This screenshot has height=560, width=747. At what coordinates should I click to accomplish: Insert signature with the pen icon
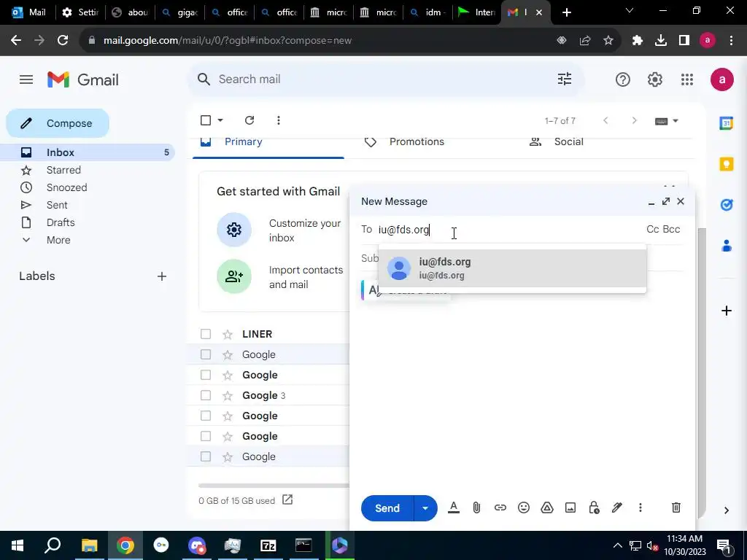tap(617, 507)
